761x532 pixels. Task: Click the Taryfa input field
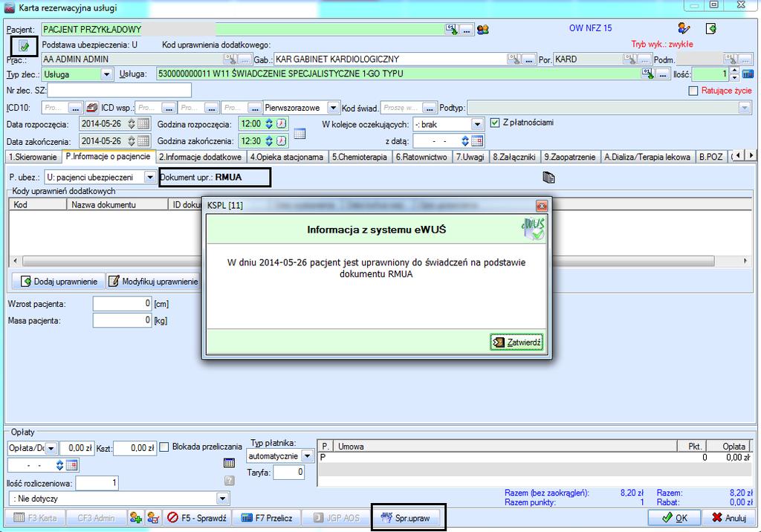289,472
